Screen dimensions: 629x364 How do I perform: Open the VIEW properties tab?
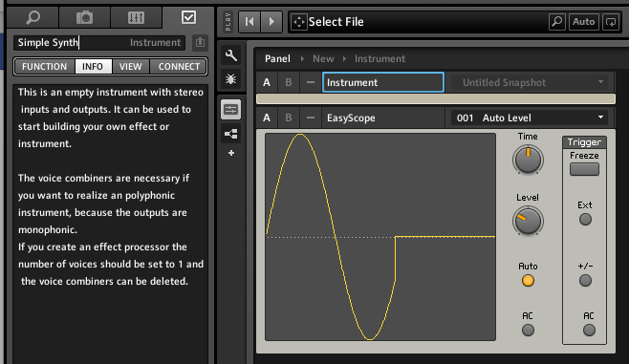130,67
